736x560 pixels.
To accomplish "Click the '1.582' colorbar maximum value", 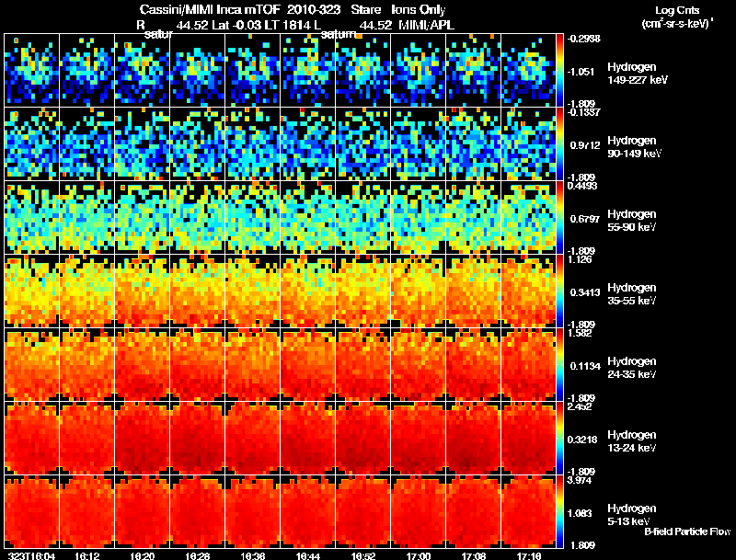I will coord(580,333).
